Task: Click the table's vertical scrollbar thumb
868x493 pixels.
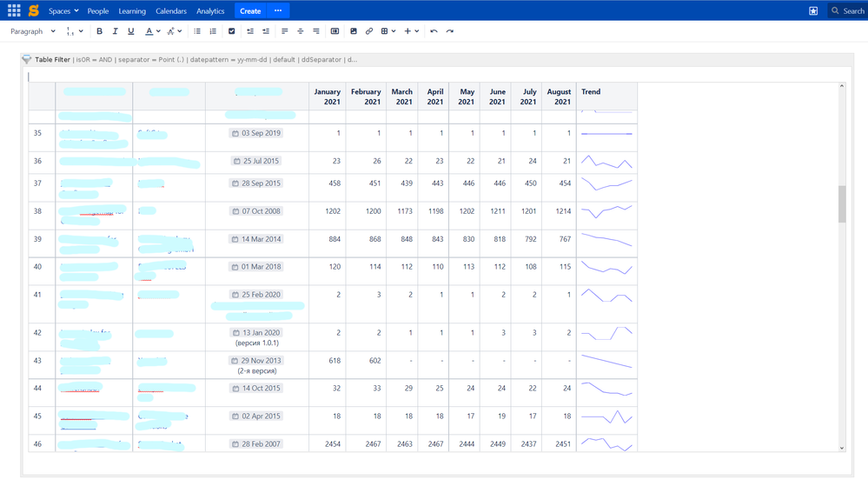Action: pyautogui.click(x=841, y=204)
